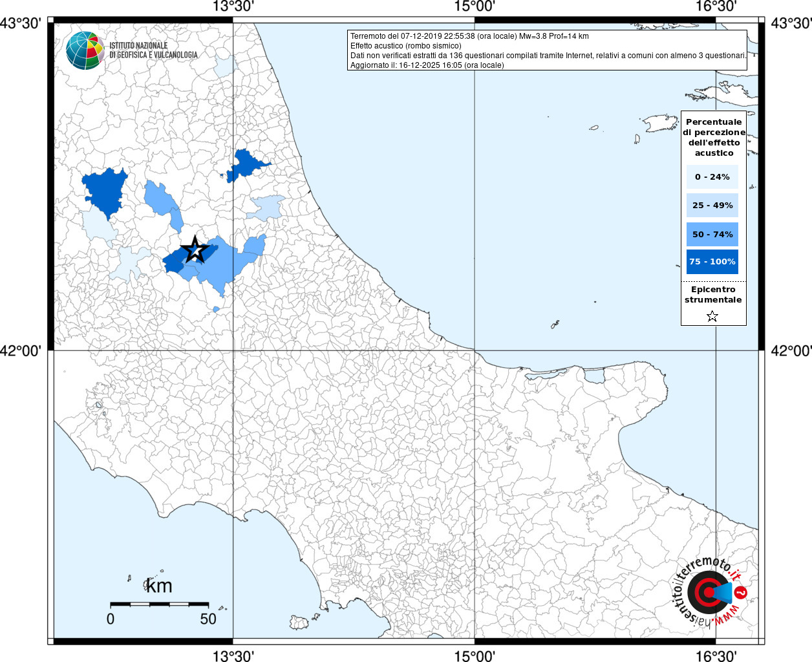Click the 'Percentuale di percezione' legend title

pyautogui.click(x=714, y=137)
